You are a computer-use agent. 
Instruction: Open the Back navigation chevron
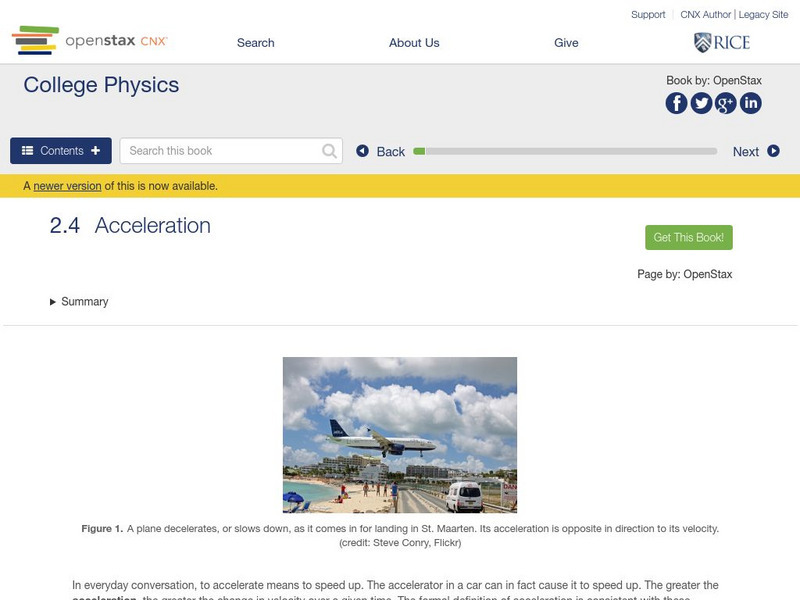coord(363,150)
